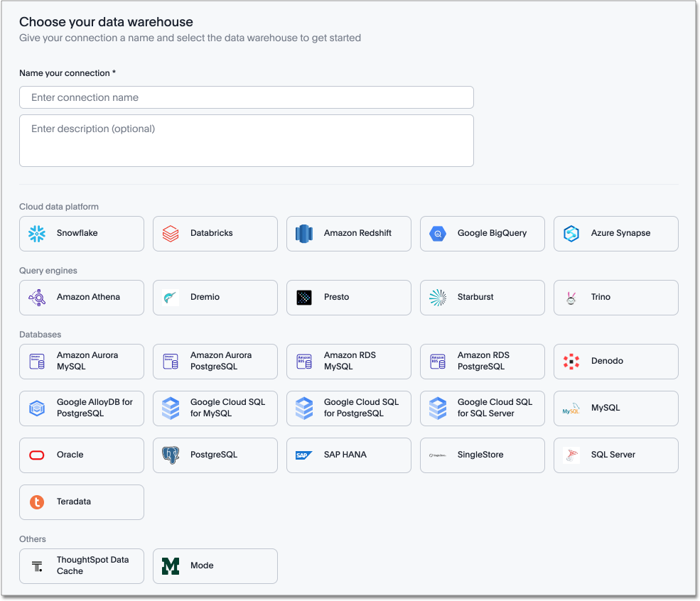Select Google AlloyDB for PostgreSQL
The image size is (700, 601).
(x=82, y=408)
